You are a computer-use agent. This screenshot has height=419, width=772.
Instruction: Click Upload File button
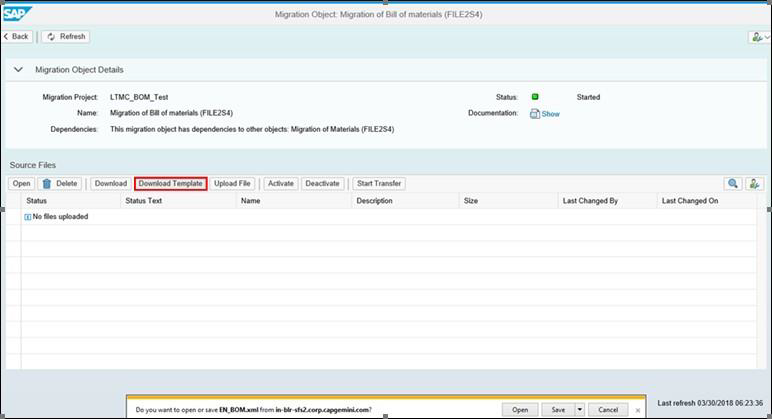[233, 184]
